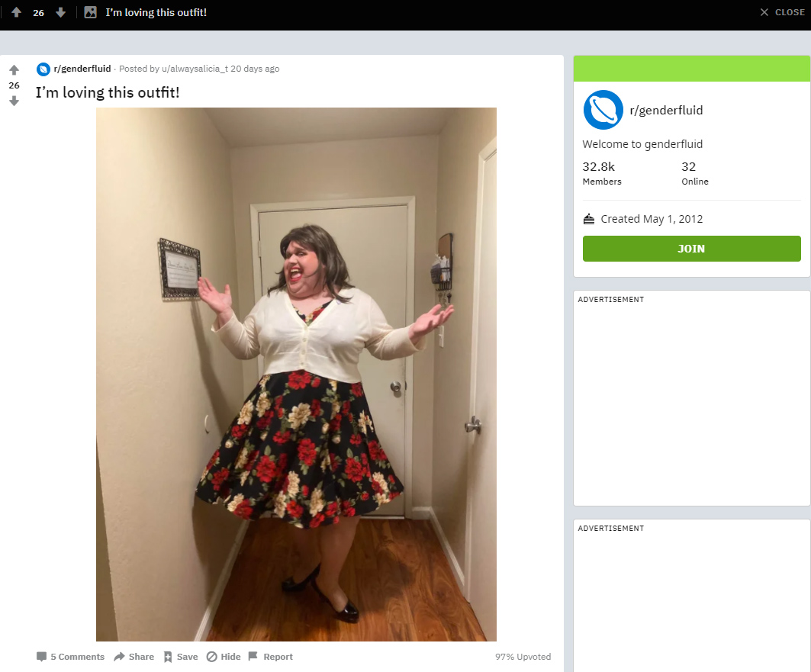This screenshot has width=811, height=672.
Task: Hide this post
Action: pyautogui.click(x=224, y=657)
